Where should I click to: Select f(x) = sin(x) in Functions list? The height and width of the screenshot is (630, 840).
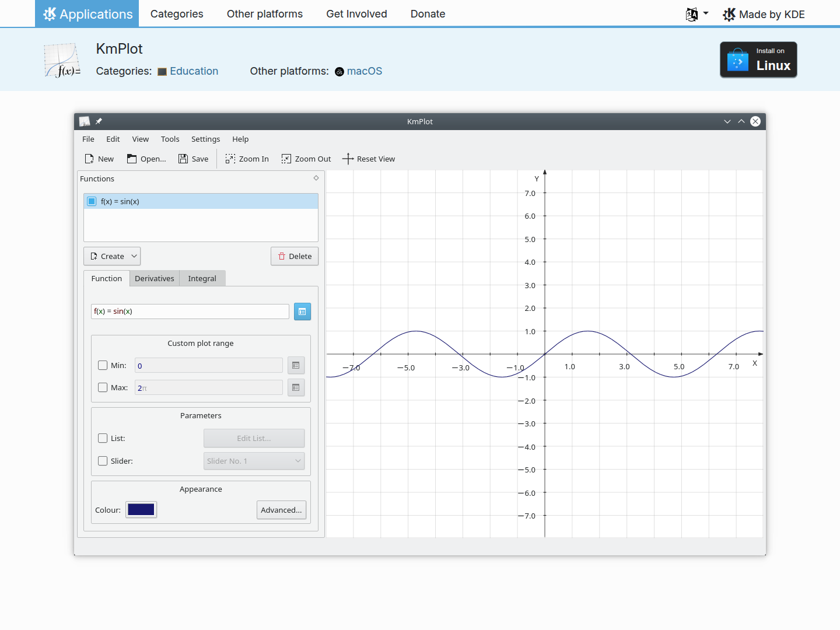[x=201, y=201]
